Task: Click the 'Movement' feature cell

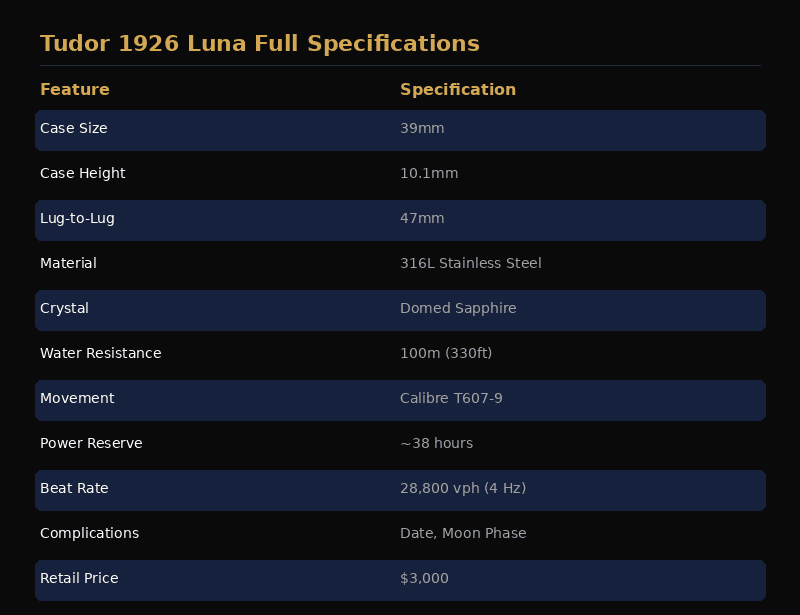Action: point(77,398)
